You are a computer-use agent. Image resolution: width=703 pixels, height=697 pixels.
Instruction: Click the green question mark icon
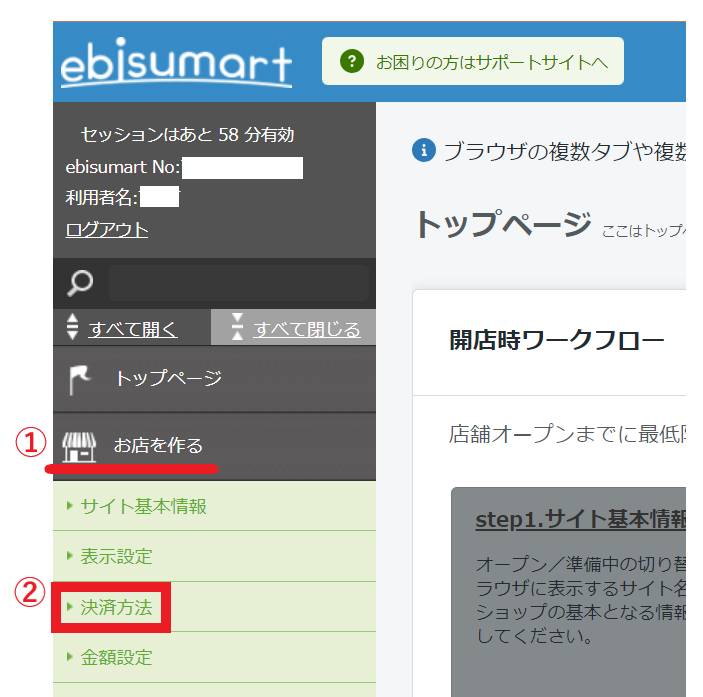pos(350,62)
